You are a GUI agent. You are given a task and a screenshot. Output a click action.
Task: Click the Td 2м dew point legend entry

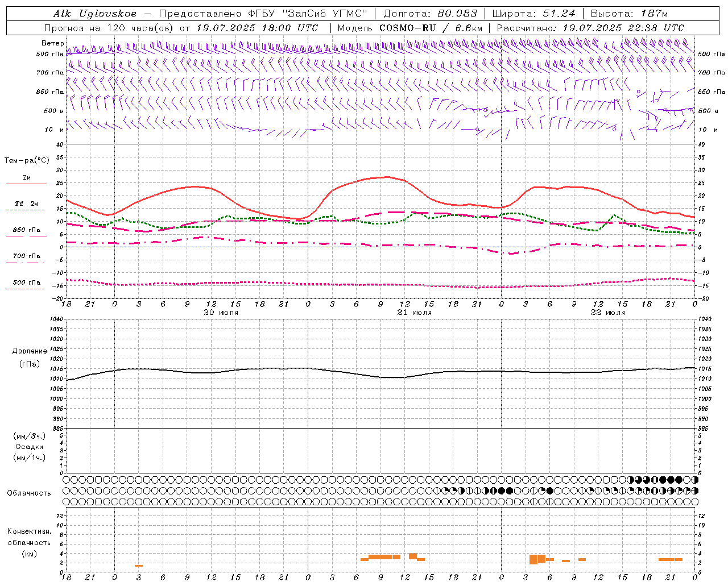click(26, 203)
